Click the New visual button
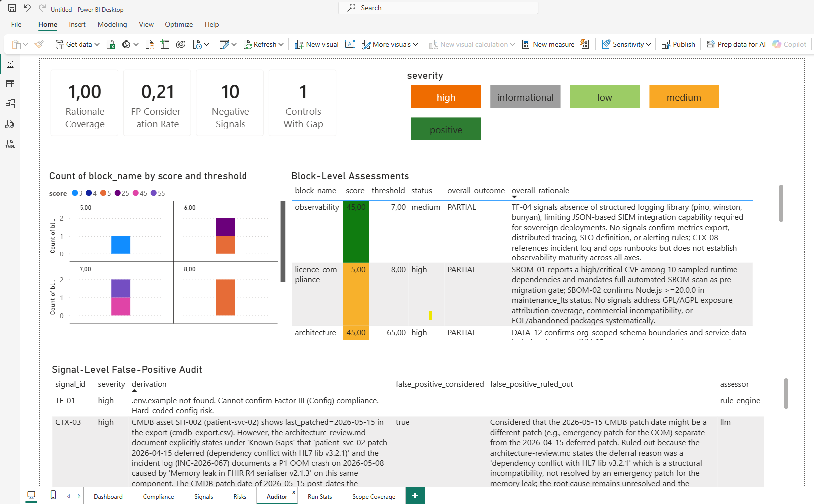814x504 pixels. click(317, 44)
